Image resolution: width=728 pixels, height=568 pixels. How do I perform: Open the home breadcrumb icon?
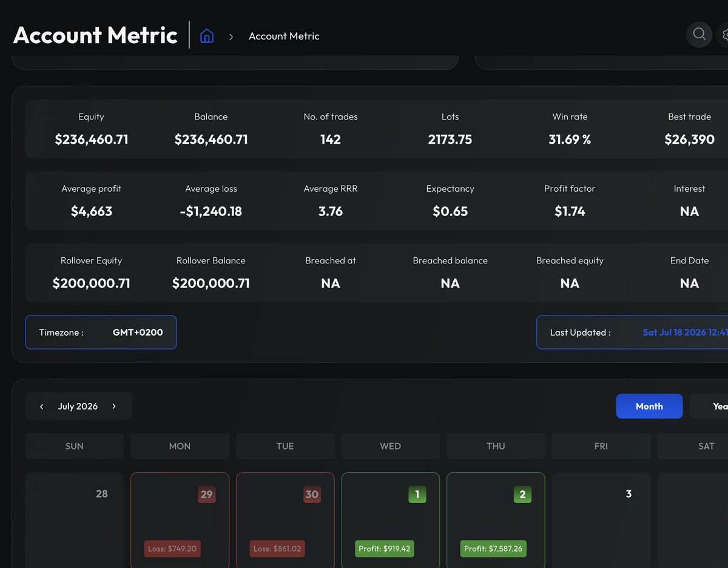tap(207, 36)
